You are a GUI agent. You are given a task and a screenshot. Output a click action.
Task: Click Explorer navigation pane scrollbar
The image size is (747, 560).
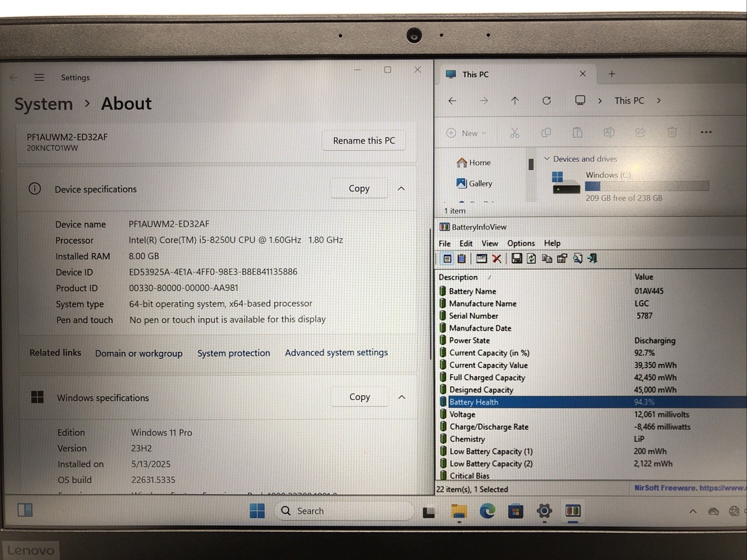tap(531, 165)
